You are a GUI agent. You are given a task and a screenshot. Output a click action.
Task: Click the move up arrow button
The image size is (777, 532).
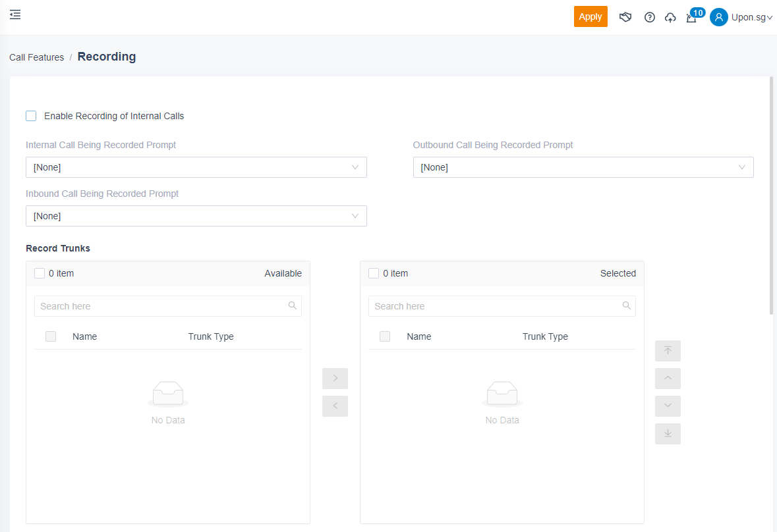point(668,379)
